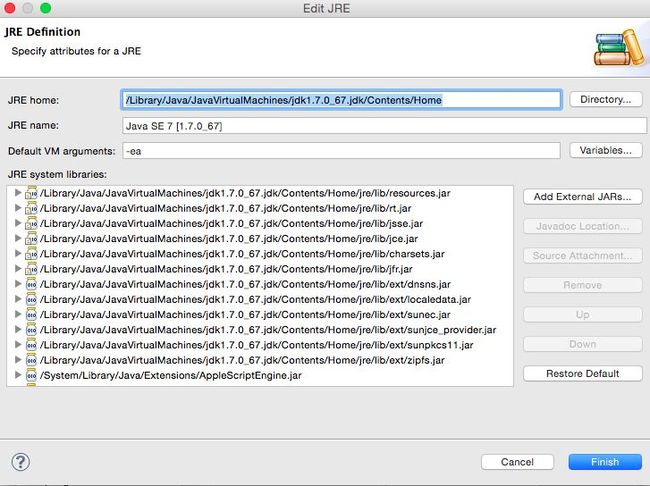650x486 pixels.
Task: Open help via question mark icon
Action: 21,462
